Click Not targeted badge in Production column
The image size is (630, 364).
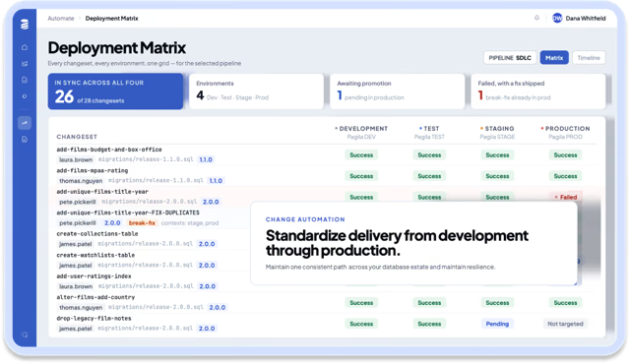(565, 324)
